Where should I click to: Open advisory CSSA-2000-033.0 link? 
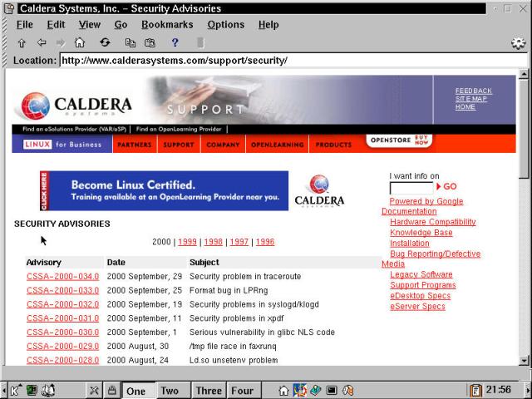(x=63, y=290)
